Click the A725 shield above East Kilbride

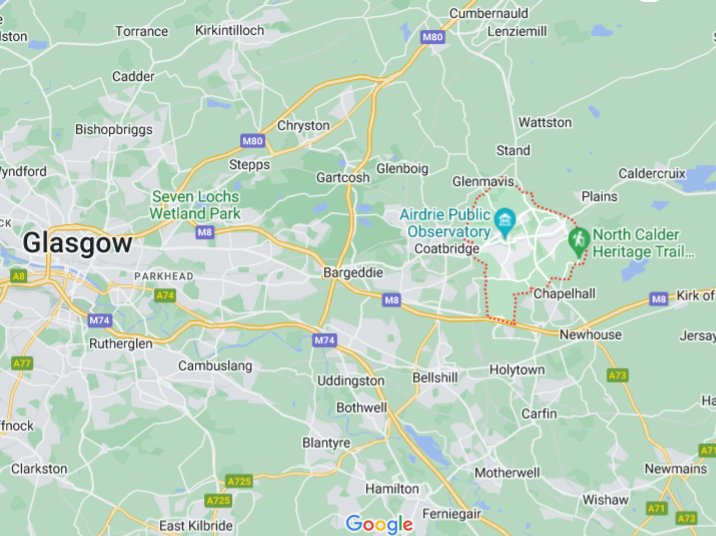(218, 500)
